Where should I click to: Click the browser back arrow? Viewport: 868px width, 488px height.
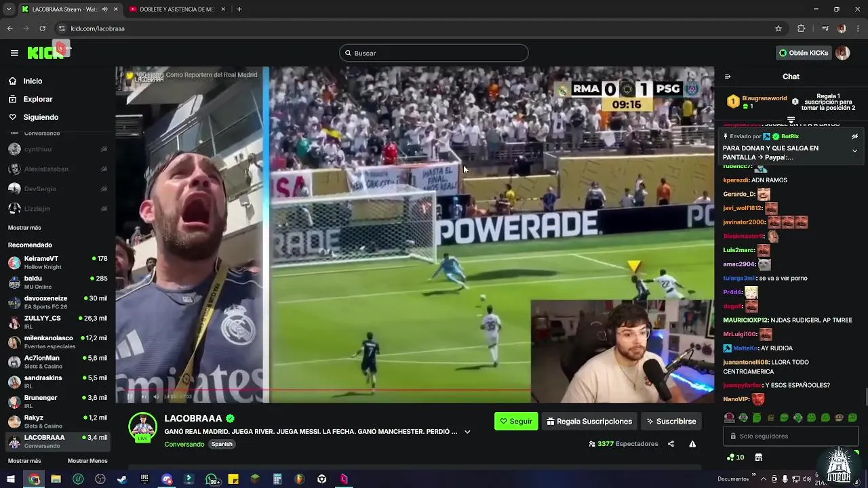point(9,28)
